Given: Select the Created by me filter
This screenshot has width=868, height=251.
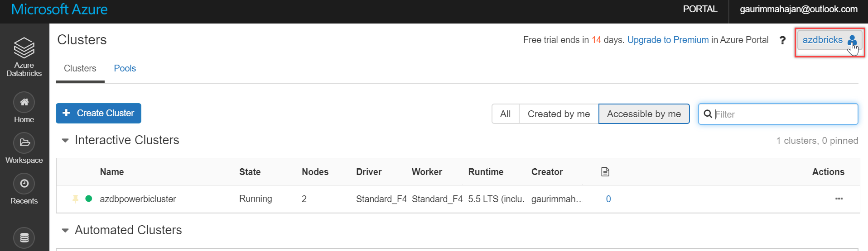Looking at the screenshot, I should (x=559, y=114).
